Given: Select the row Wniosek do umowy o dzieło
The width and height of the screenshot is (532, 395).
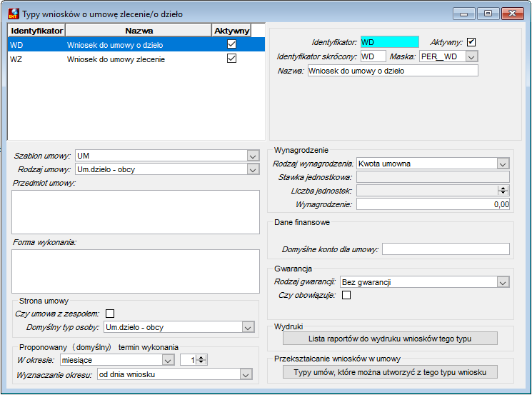Looking at the screenshot, I should click(x=136, y=45).
